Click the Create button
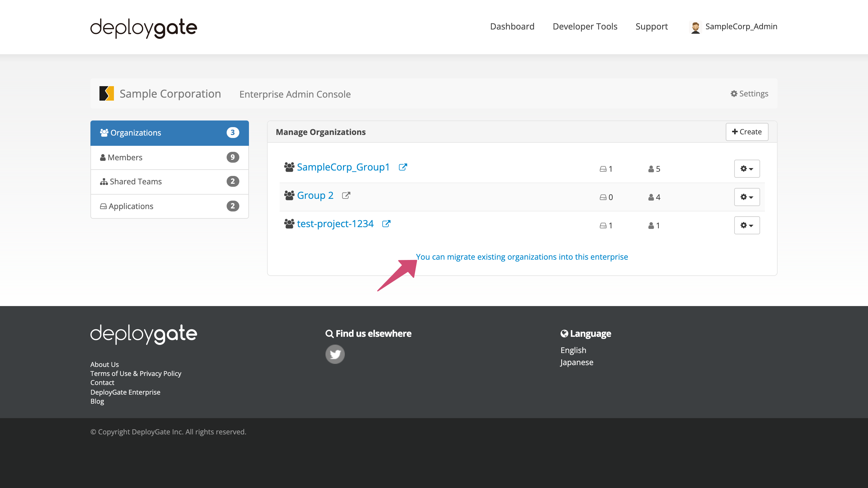 747,132
